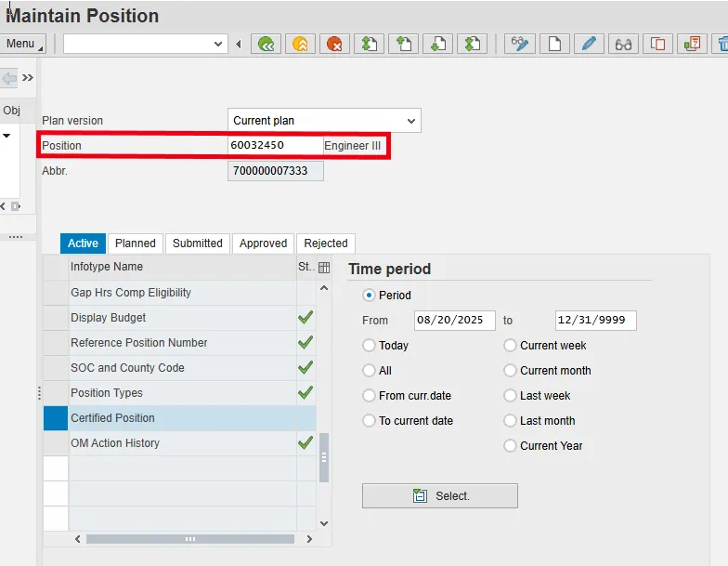Screen dimensions: 728x566
Task: Click the green Back toolbar icon
Action: [x=266, y=45]
